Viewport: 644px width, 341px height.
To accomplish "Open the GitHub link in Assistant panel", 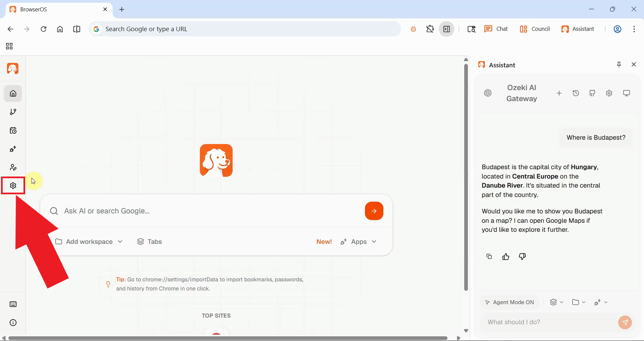I will [592, 93].
